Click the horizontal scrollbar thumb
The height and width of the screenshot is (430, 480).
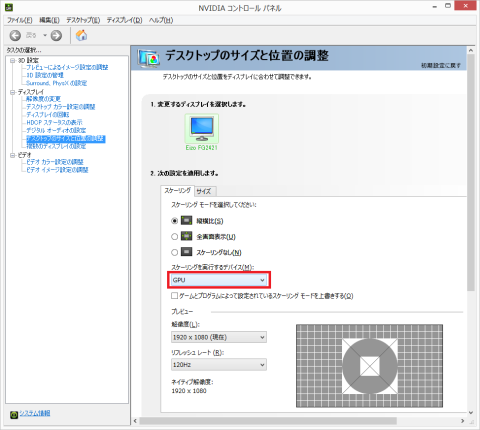point(268,421)
